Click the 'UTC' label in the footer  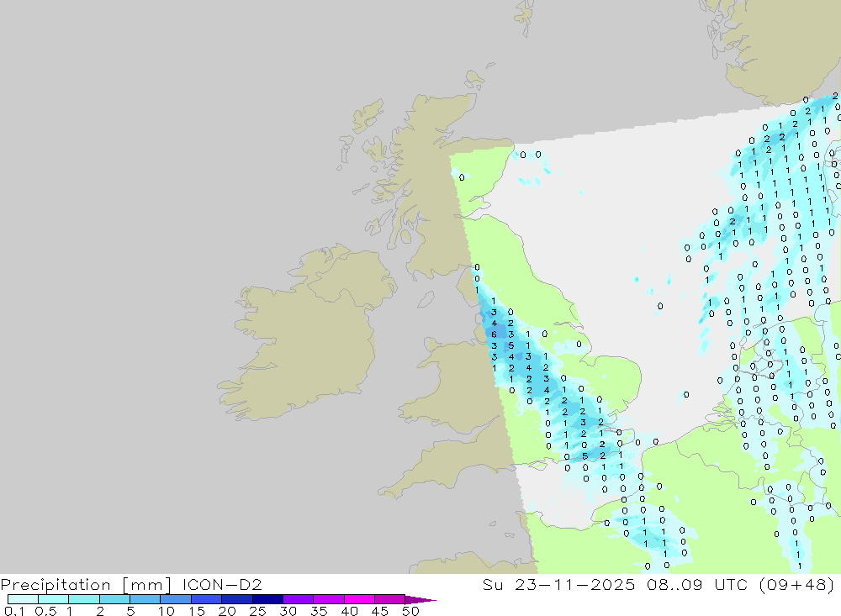pyautogui.click(x=731, y=584)
